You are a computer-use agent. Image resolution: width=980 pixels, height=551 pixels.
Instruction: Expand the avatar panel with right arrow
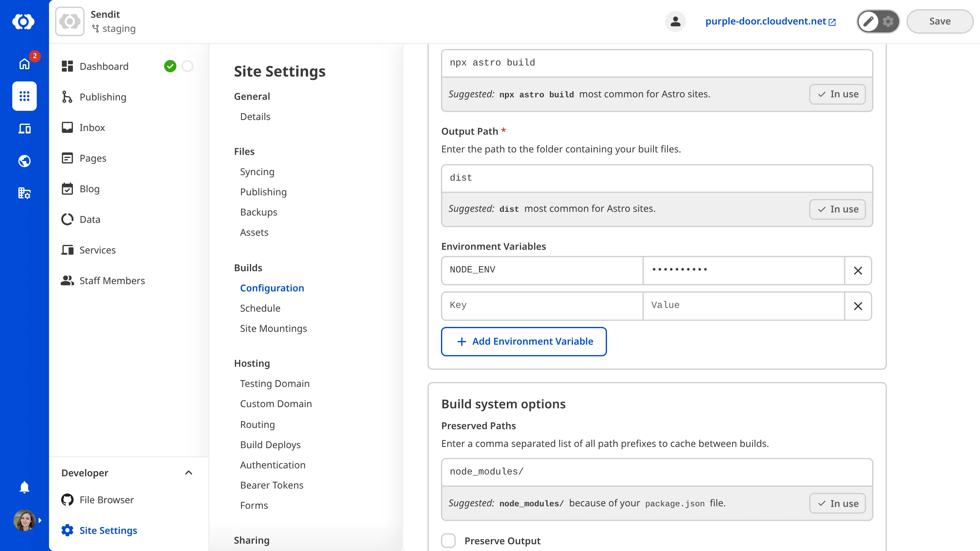click(x=40, y=520)
